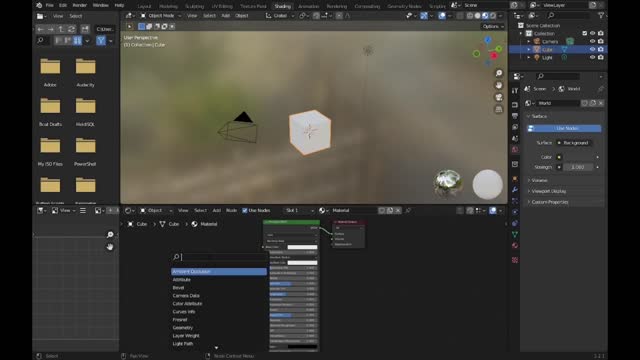Open the Shading workspace tab
640x360 pixels.
coord(282,6)
